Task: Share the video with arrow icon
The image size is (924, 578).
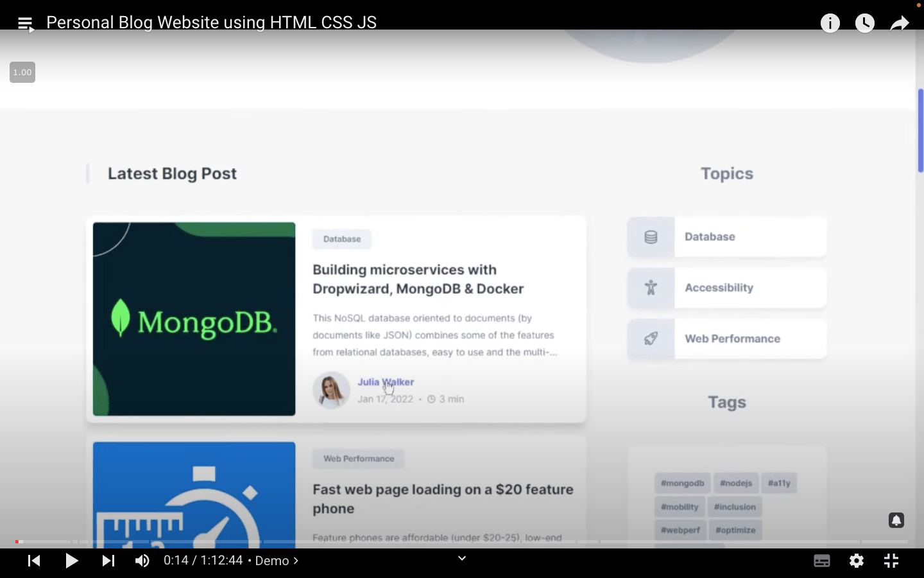Action: tap(900, 24)
